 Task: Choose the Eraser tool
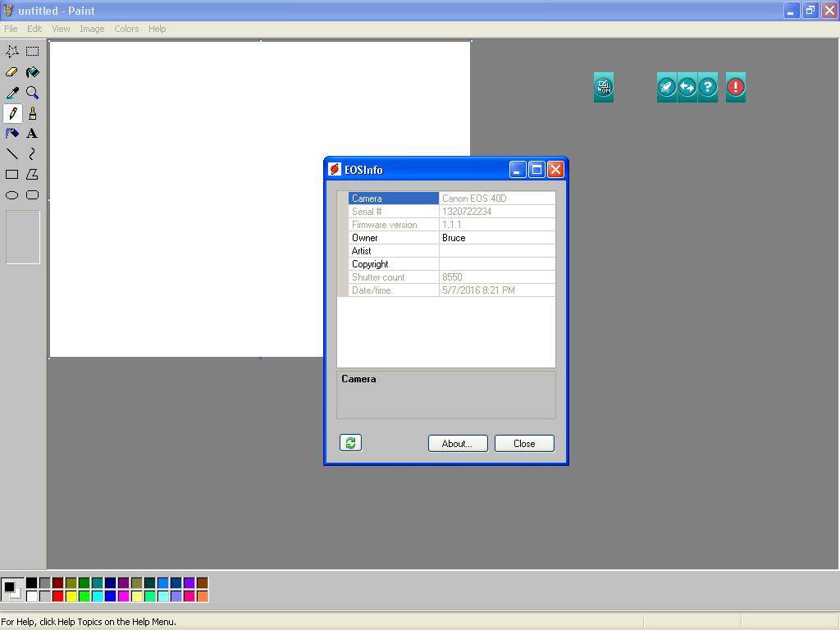tap(11, 72)
